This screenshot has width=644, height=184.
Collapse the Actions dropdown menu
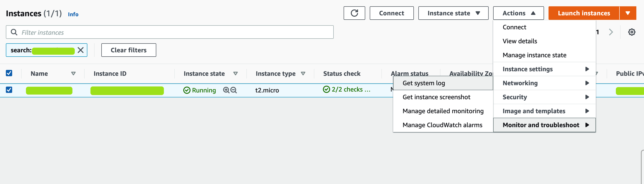pos(518,13)
